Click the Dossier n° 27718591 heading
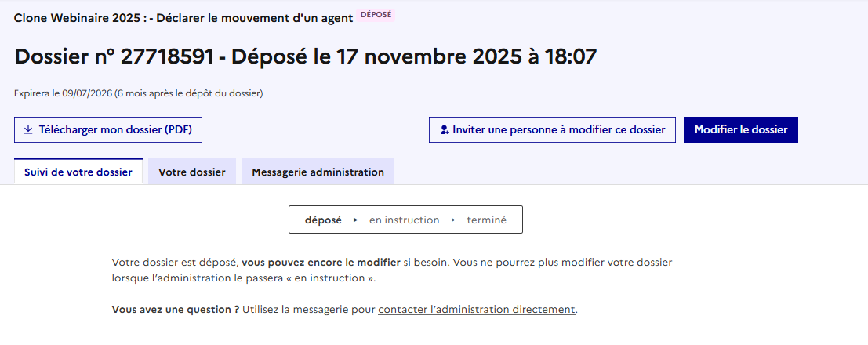Screen dimensions: 868x345 coord(306,56)
